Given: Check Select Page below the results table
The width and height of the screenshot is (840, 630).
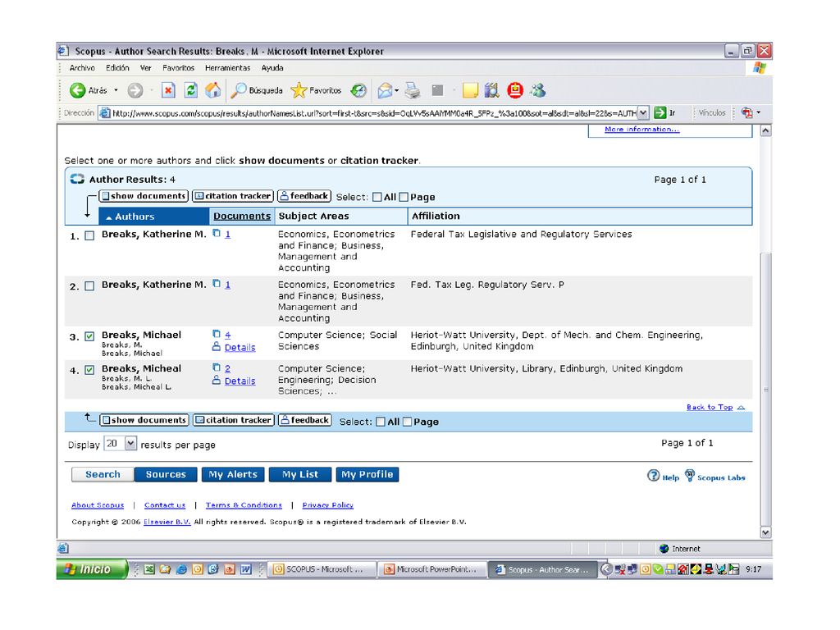Looking at the screenshot, I should (x=407, y=422).
